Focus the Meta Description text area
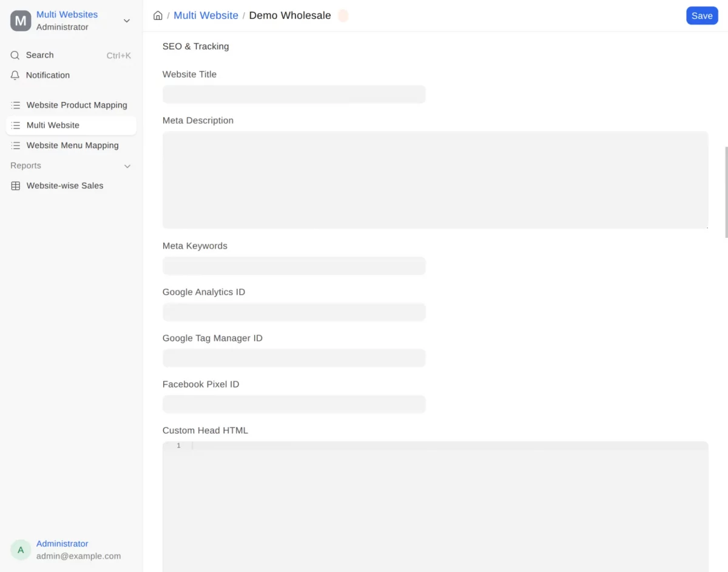 click(x=436, y=180)
